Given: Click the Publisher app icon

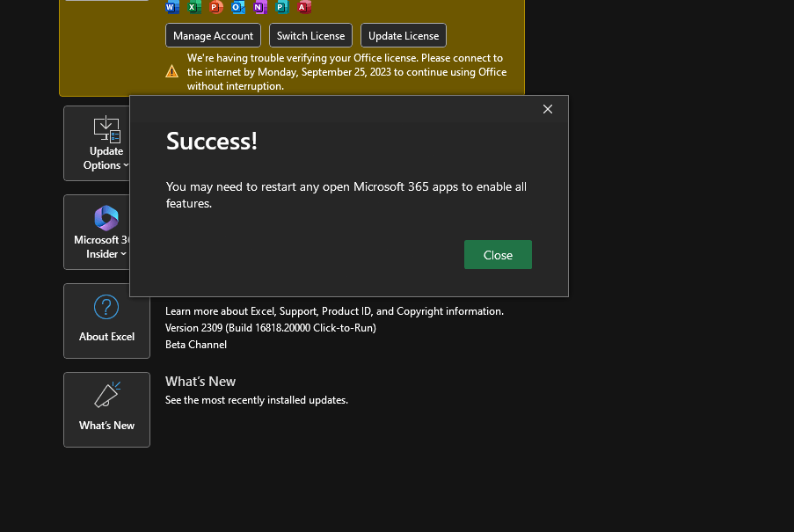Looking at the screenshot, I should tap(282, 6).
